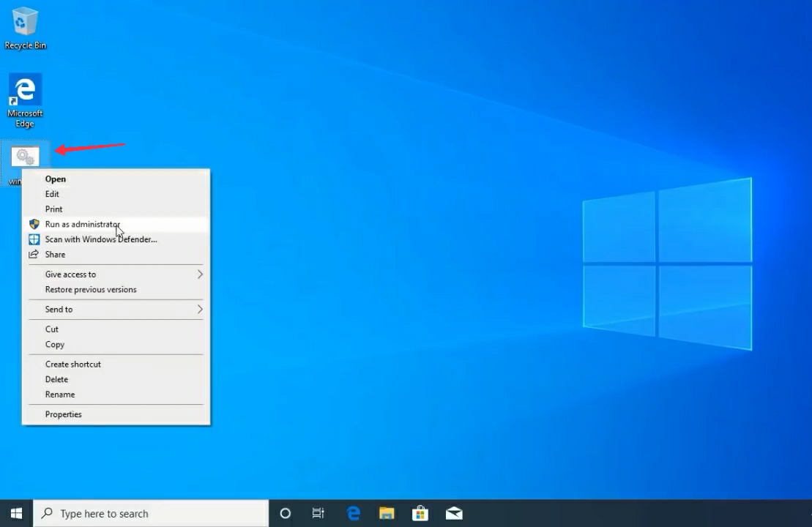Open File Explorer from the taskbar
812x527 pixels.
(x=387, y=513)
